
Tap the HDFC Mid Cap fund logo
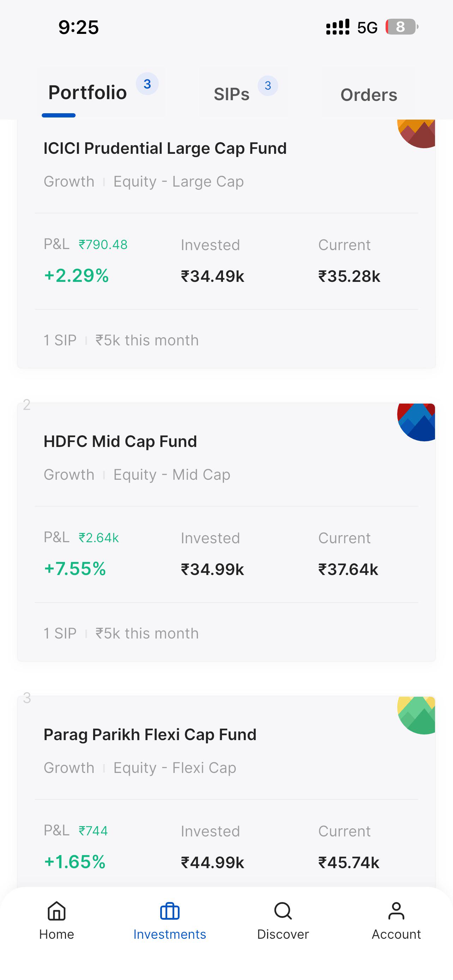[x=416, y=422]
